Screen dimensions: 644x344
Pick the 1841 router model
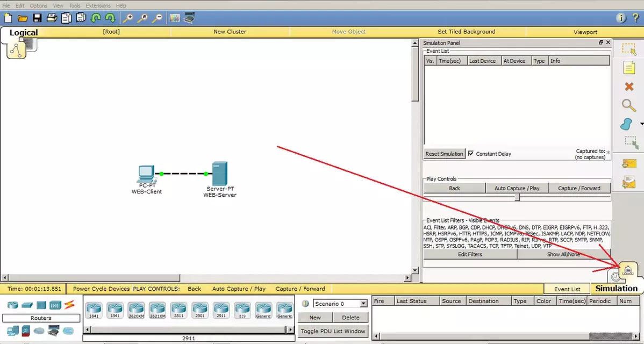(x=94, y=310)
